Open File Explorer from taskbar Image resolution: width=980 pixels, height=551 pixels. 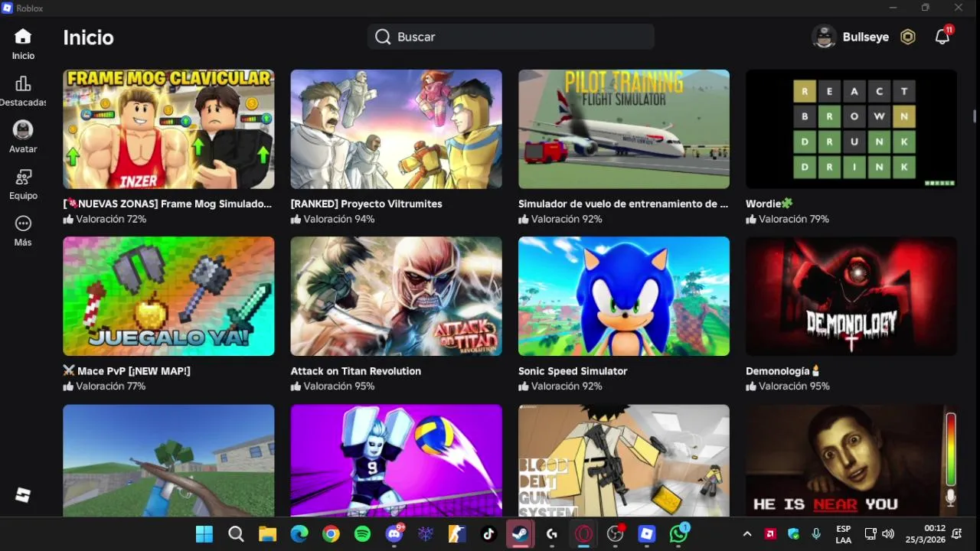(x=267, y=534)
